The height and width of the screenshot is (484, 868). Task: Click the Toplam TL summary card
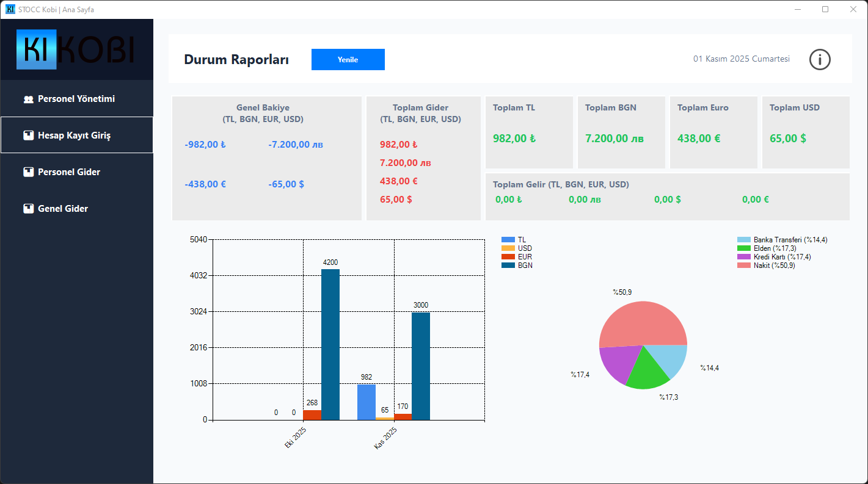529,132
